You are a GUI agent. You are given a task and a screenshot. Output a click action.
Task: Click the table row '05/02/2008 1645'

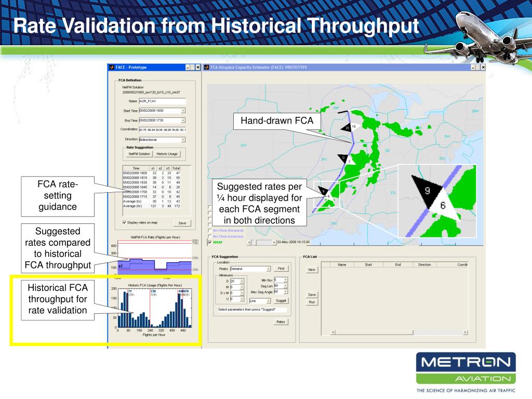152,187
